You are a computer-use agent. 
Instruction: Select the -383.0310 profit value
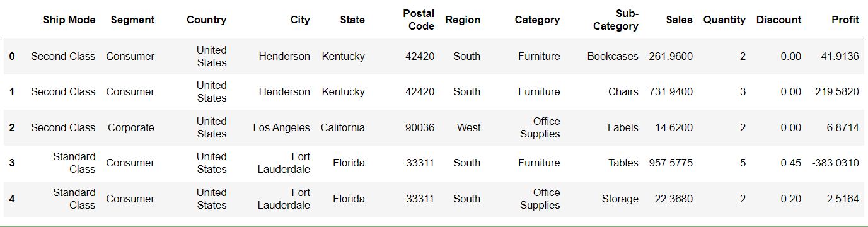coord(835,163)
